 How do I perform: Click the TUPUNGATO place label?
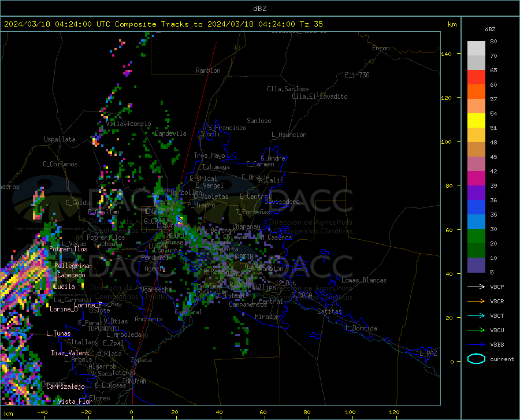103,329
